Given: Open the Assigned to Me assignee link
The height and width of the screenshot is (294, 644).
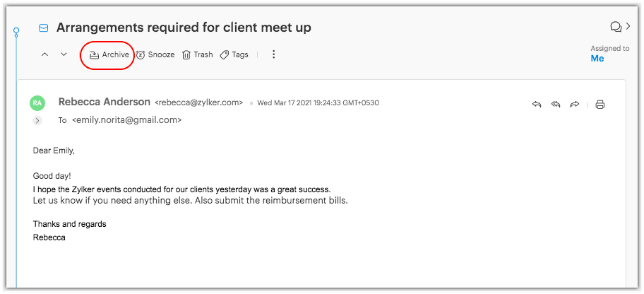Looking at the screenshot, I should point(597,59).
